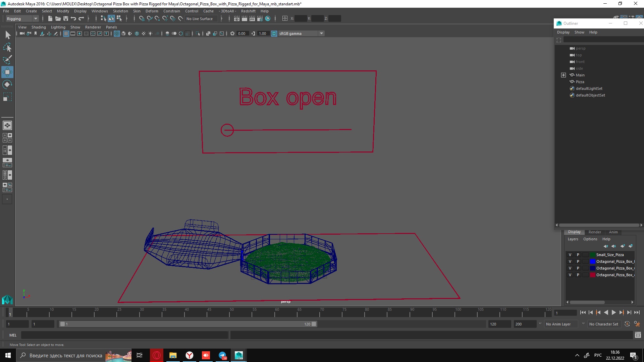Viewport: 644px width, 362px height.
Task: Open a scene with folder icon
Action: (58, 19)
